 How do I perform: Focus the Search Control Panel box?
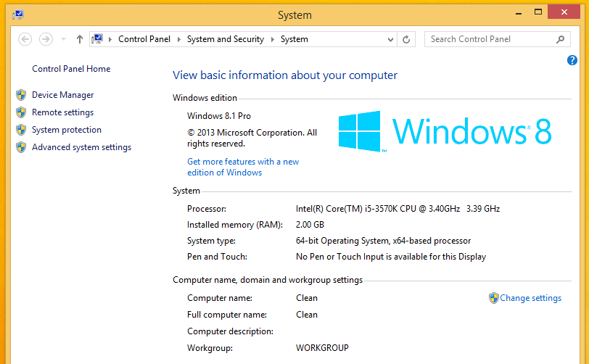coord(490,39)
